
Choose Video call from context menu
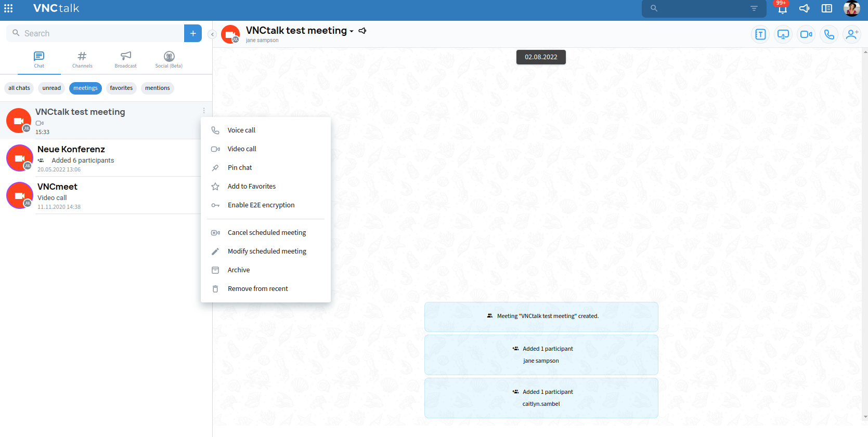click(x=266, y=149)
